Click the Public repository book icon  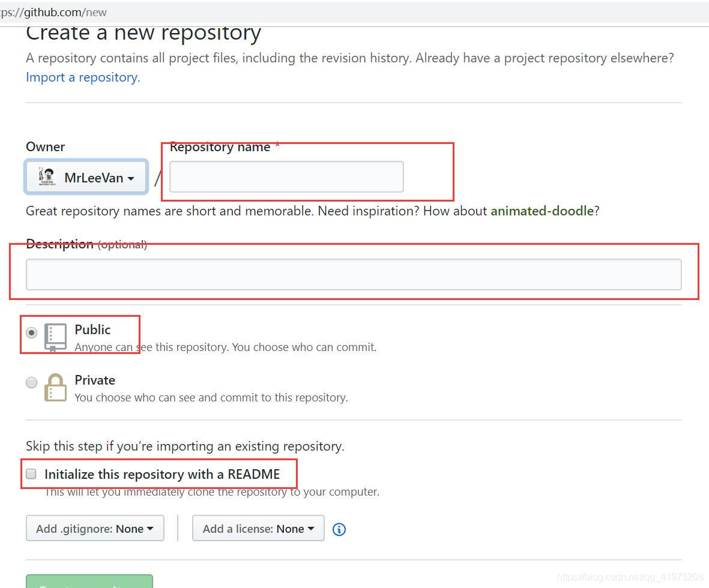click(x=56, y=337)
